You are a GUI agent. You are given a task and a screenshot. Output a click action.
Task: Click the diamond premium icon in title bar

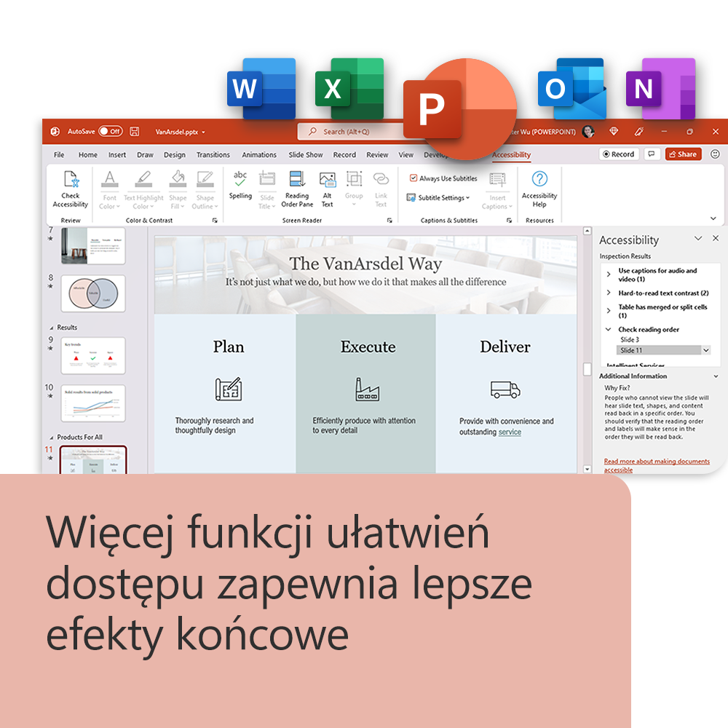pyautogui.click(x=614, y=131)
